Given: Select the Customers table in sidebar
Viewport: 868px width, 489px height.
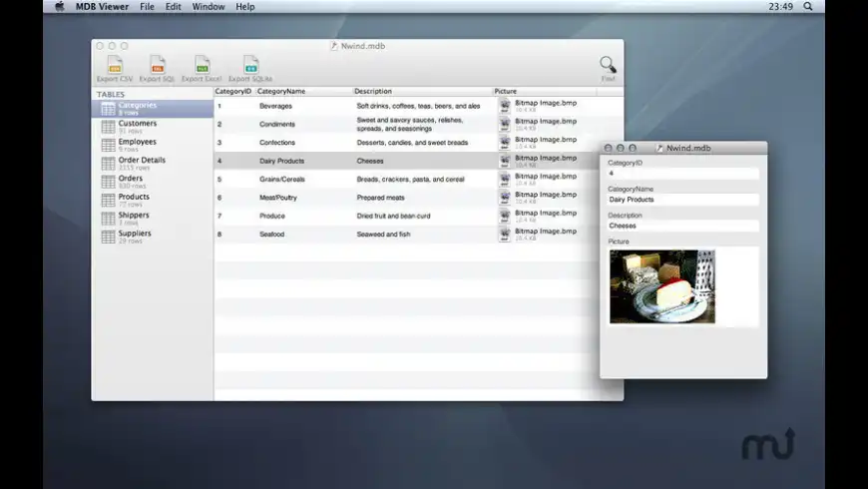Looking at the screenshot, I should click(137, 124).
